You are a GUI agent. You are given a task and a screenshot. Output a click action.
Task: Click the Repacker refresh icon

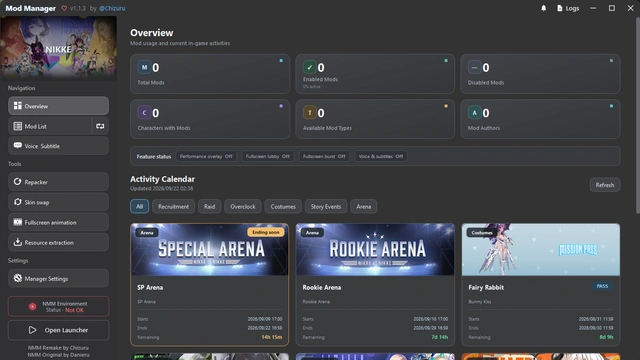click(18, 182)
